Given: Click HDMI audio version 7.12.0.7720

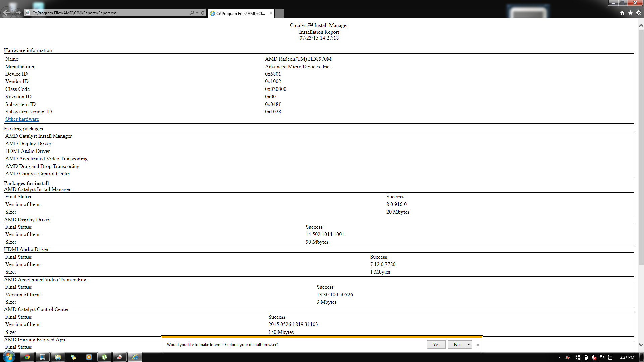Looking at the screenshot, I should click(x=383, y=264).
